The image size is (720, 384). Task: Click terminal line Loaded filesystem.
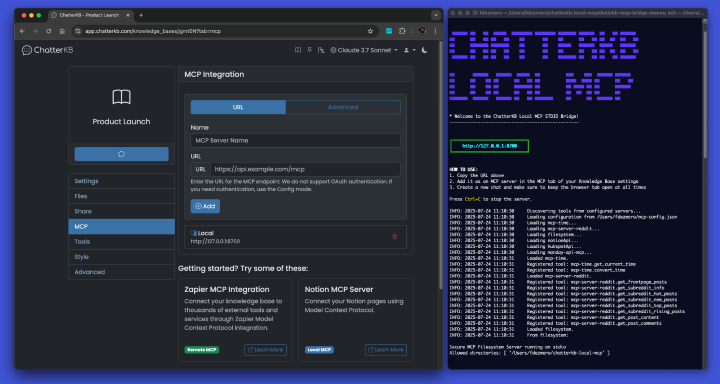550,329
